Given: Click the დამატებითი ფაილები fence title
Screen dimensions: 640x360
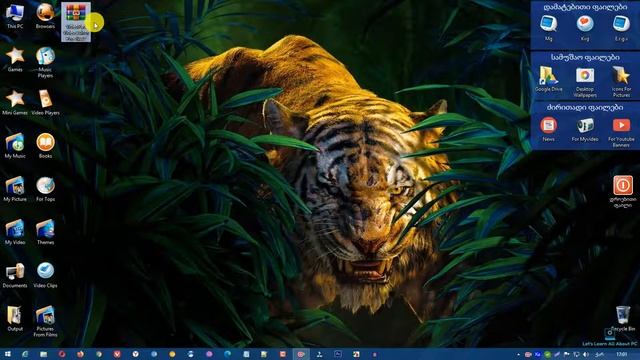Looking at the screenshot, I should coord(585,7).
